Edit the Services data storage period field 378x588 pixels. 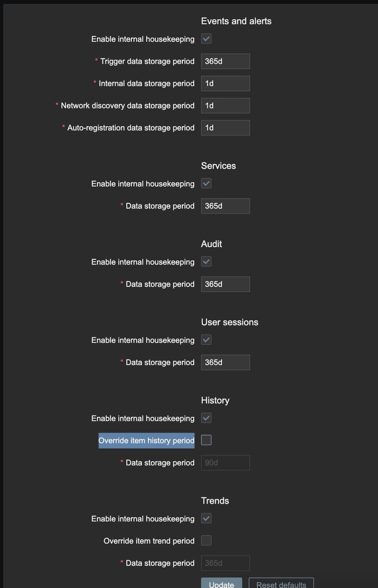225,206
